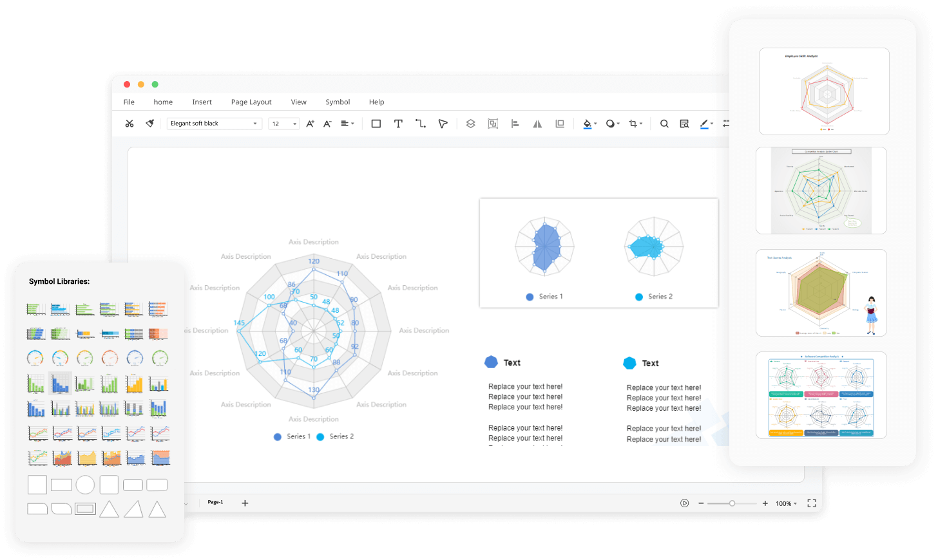Zoom in with the plus icon

[765, 503]
